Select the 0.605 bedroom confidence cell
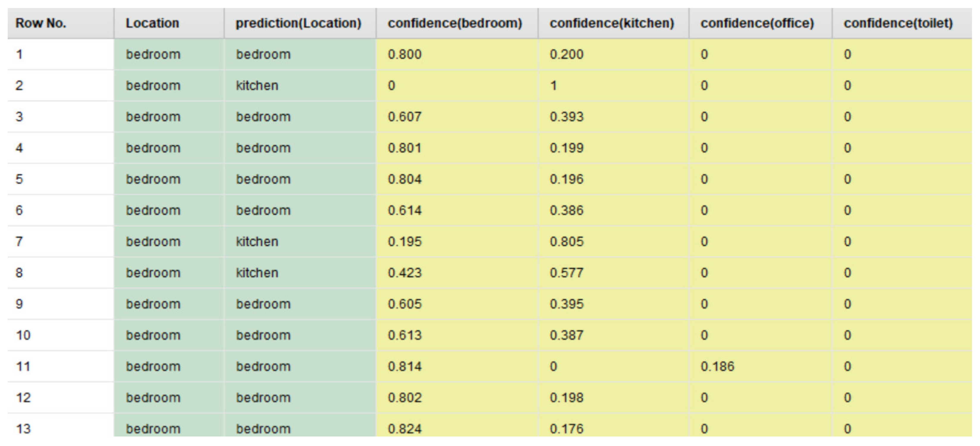 404,304
